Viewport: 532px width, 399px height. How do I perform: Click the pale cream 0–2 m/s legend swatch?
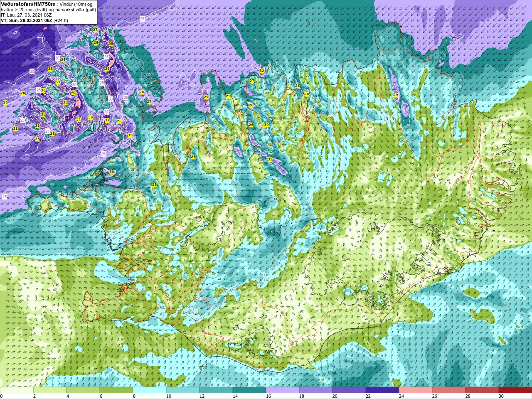17,390
